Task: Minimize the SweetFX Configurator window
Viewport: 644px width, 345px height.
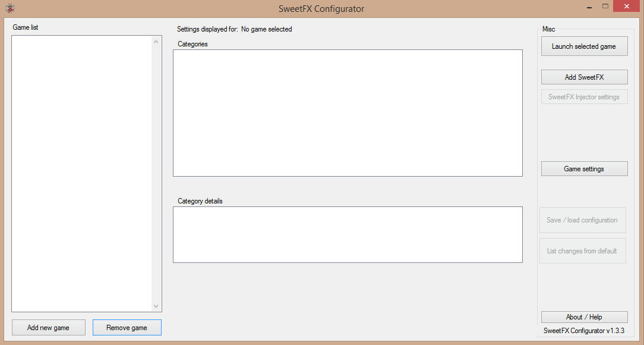Action: pos(589,7)
